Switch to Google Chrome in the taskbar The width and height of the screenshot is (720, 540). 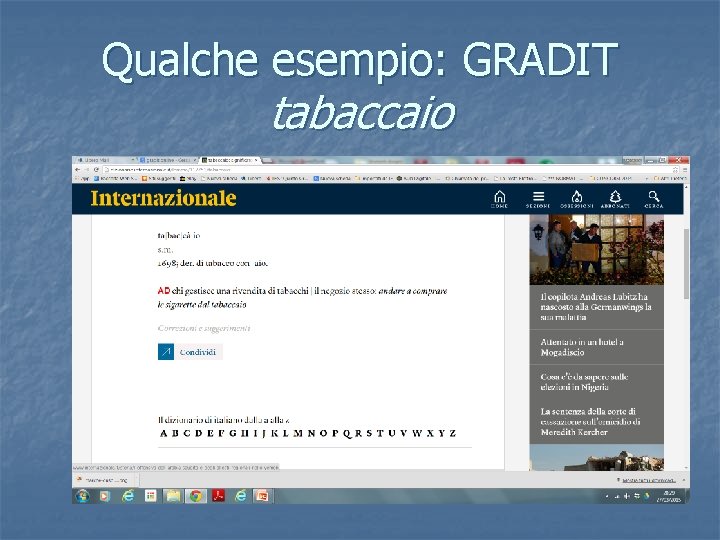(x=196, y=496)
